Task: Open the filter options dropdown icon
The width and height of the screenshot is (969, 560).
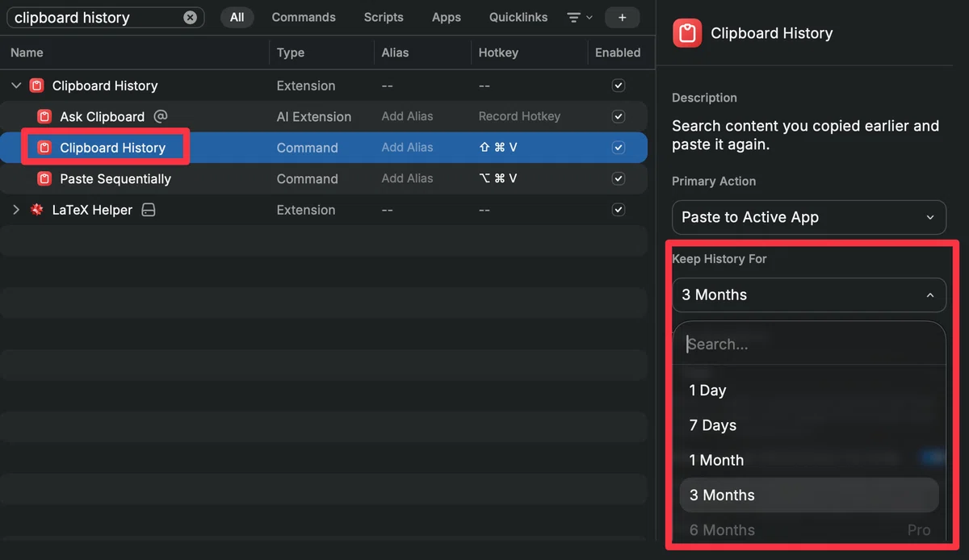Action: 579,17
